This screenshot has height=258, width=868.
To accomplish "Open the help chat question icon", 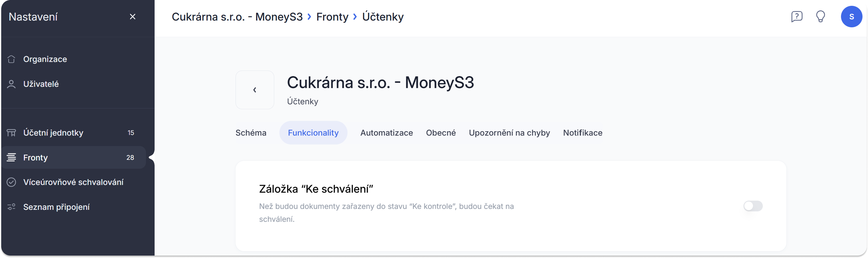I will (797, 17).
